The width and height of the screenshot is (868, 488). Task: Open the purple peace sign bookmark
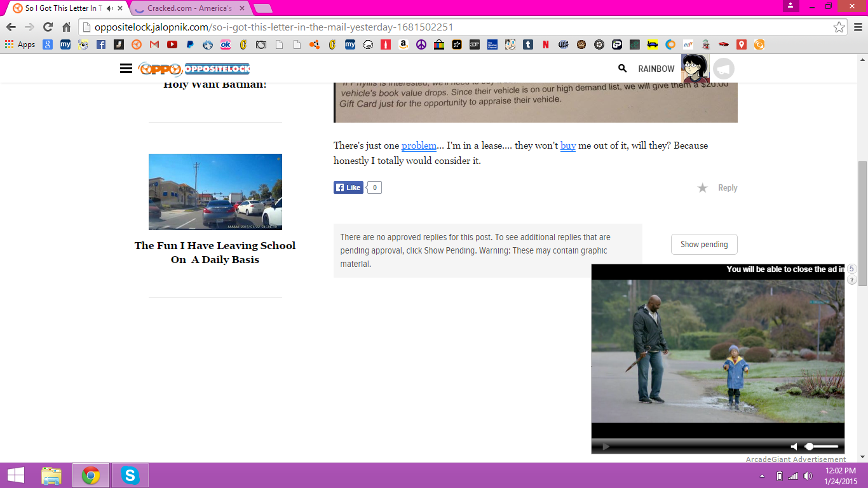click(x=421, y=44)
